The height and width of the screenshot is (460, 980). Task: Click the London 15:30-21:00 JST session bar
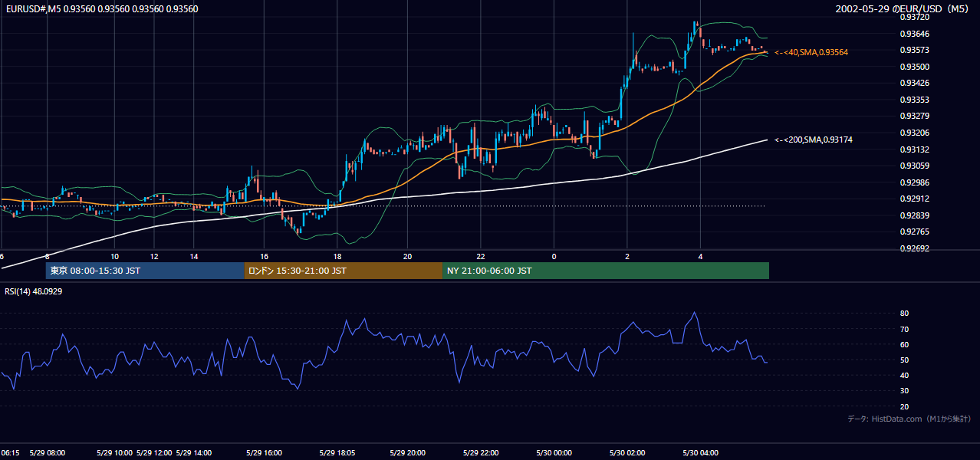(x=344, y=271)
